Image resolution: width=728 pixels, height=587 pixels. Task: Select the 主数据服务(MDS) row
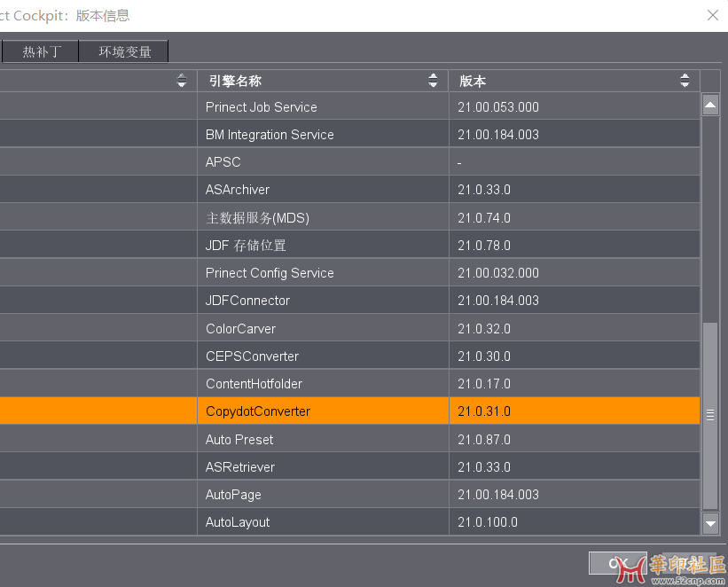tap(257, 218)
